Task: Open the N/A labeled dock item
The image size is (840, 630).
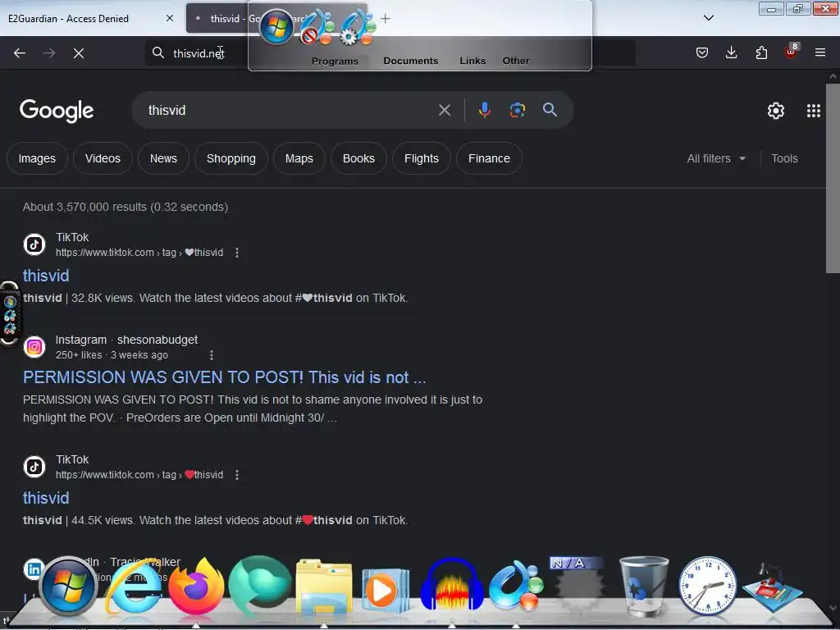Action: tap(578, 583)
